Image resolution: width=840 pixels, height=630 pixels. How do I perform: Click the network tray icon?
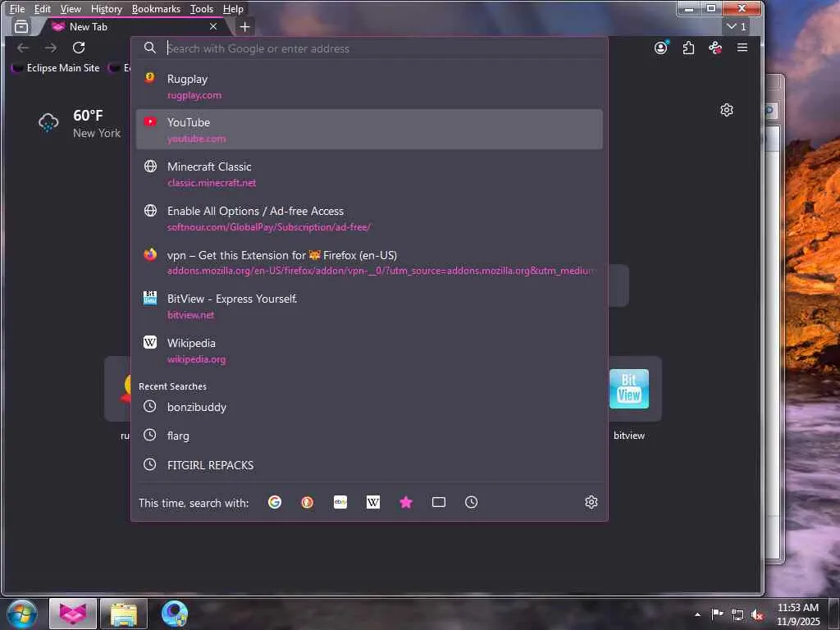click(x=737, y=615)
